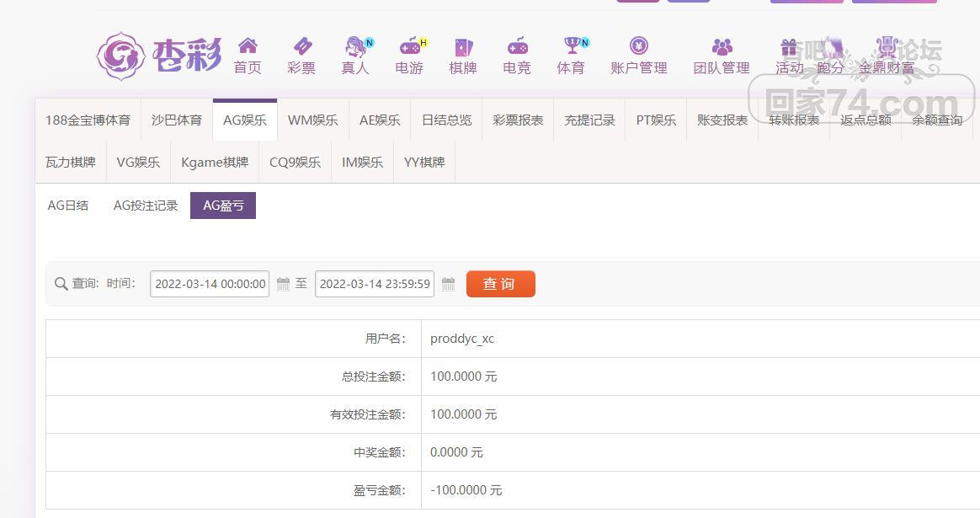Switch to WM娱乐 tab
The image size is (980, 518).
(313, 120)
